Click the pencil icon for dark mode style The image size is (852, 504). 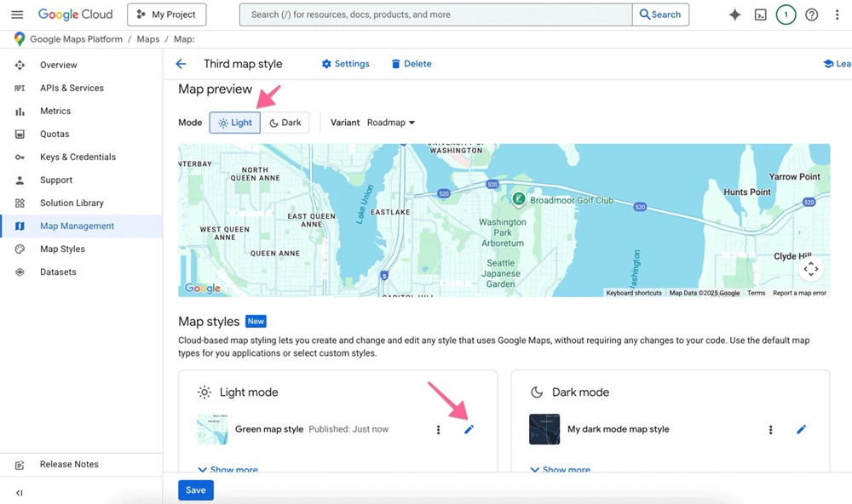point(801,430)
